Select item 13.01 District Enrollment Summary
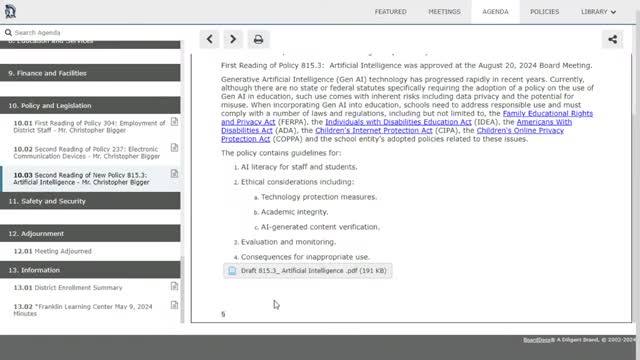This screenshot has height=360, width=640. tap(68, 287)
